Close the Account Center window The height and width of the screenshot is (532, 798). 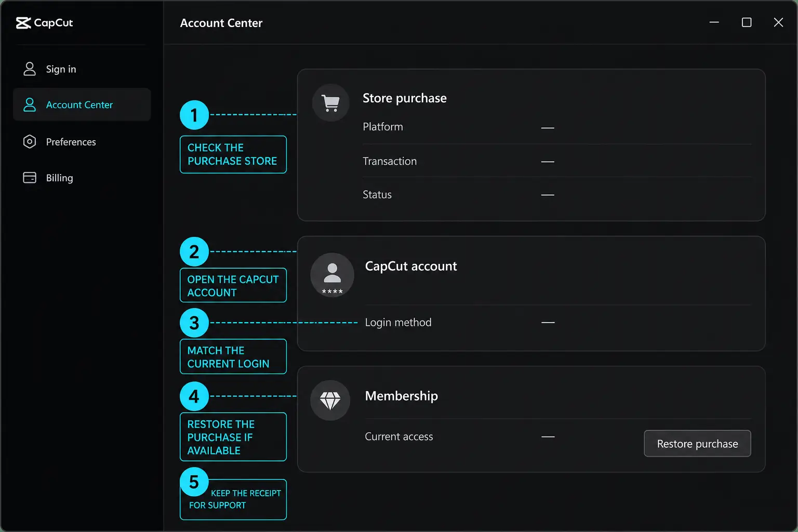pos(778,22)
